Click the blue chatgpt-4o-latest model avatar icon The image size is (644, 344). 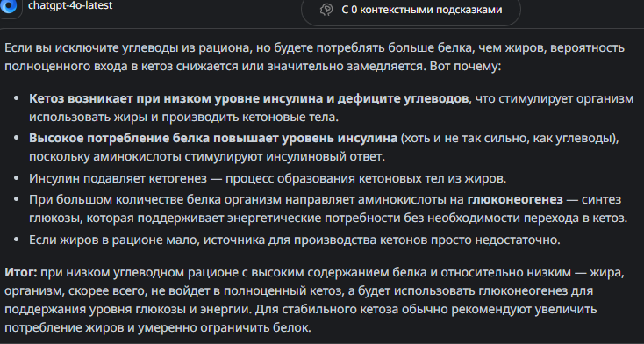click(x=8, y=7)
